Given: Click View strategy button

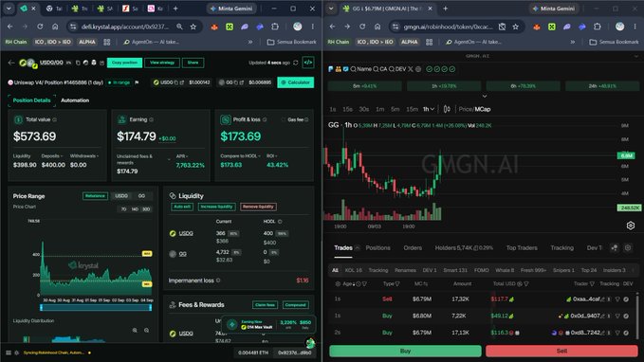Looking at the screenshot, I should point(162,63).
